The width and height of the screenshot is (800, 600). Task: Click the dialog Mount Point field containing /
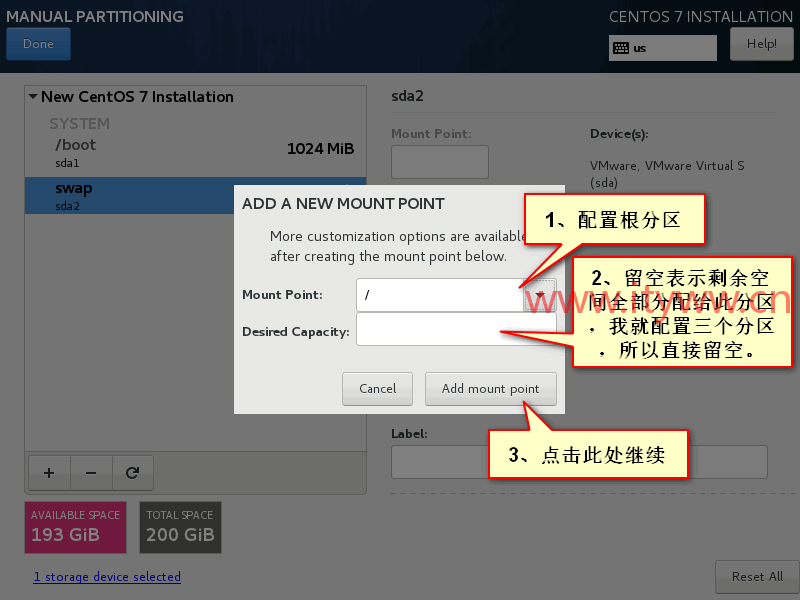pos(440,295)
